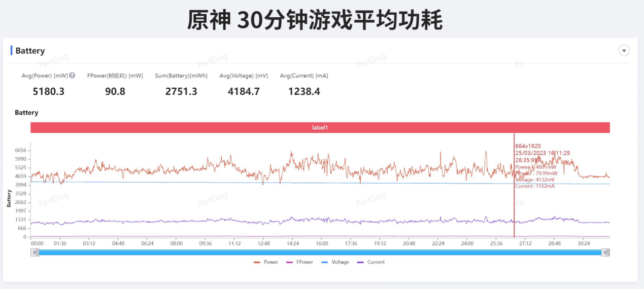Click the Battery panel heading
The width and height of the screenshot is (644, 289).
tap(30, 51)
